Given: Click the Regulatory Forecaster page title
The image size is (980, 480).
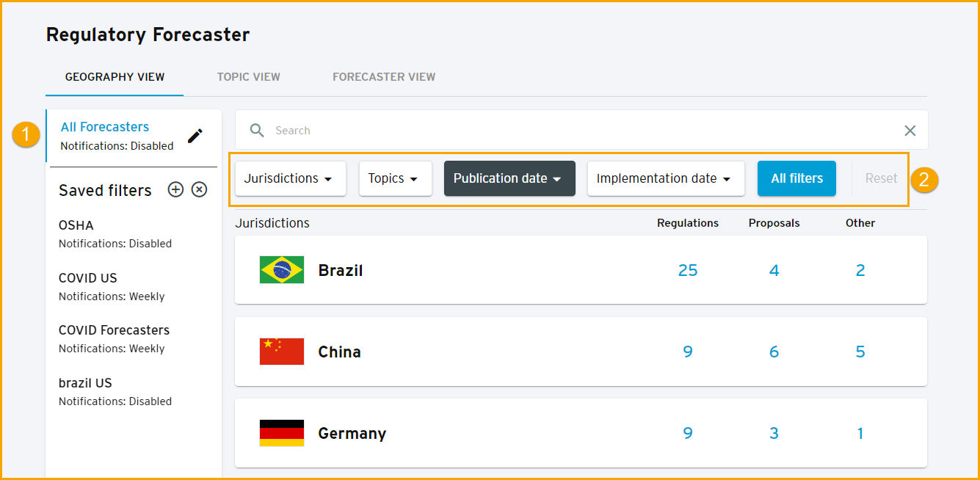Looking at the screenshot, I should pos(148,34).
